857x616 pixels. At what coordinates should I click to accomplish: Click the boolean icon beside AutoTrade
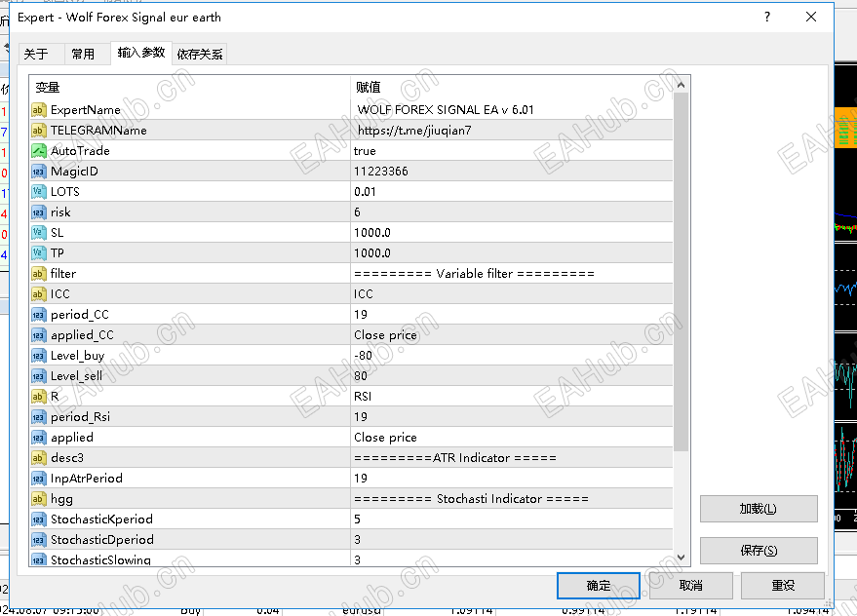[38, 151]
